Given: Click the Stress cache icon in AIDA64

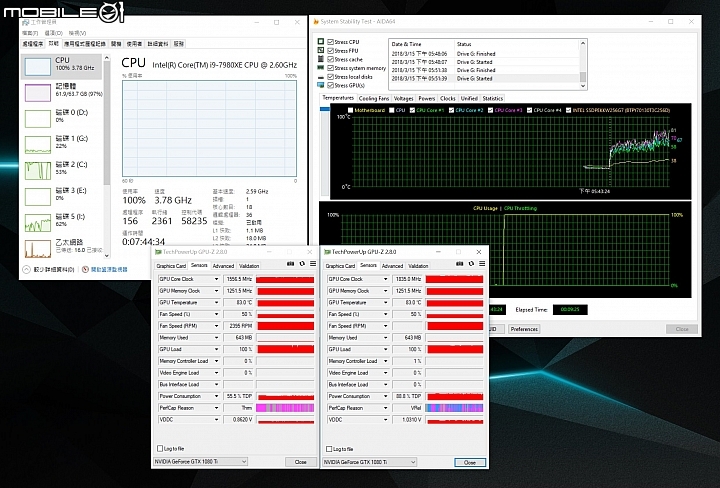Looking at the screenshot, I should (x=321, y=59).
